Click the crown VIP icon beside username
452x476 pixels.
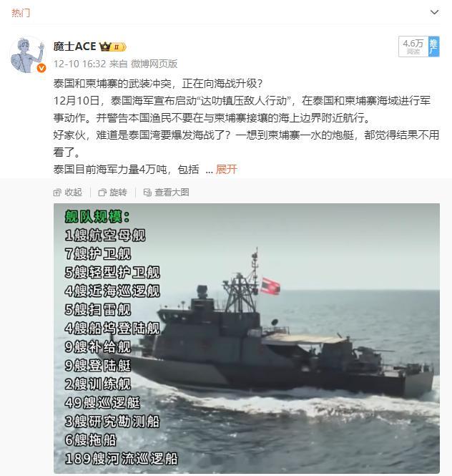(105, 47)
